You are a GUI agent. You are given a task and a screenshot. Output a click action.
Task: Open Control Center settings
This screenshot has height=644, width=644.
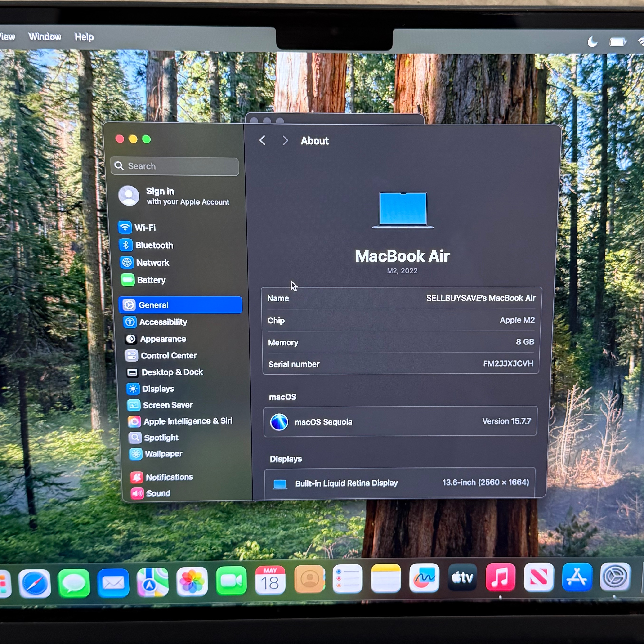point(161,356)
